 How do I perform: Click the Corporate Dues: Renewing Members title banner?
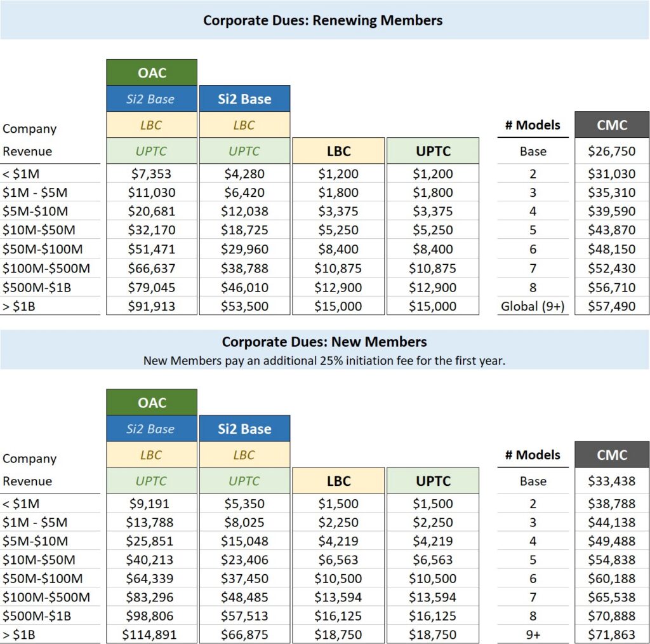pos(323,20)
